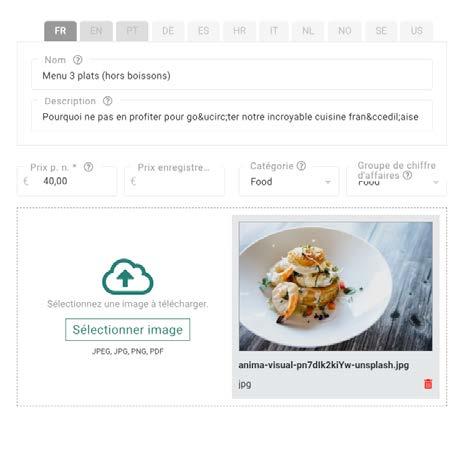Expand the Groupe de chiffre d'affaires dropdown
462x449 pixels.
pos(397,182)
